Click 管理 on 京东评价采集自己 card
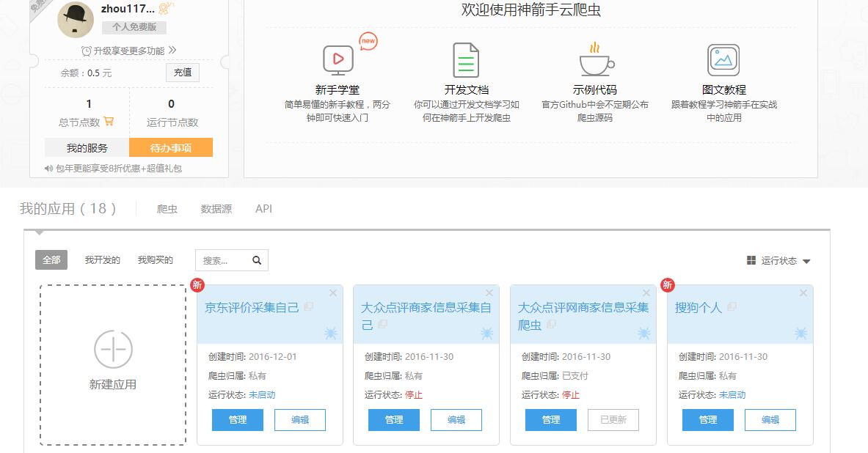 238,420
